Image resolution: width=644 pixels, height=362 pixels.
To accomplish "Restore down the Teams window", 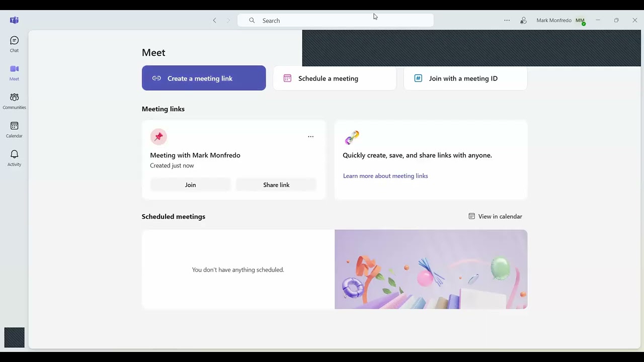I will point(616,21).
